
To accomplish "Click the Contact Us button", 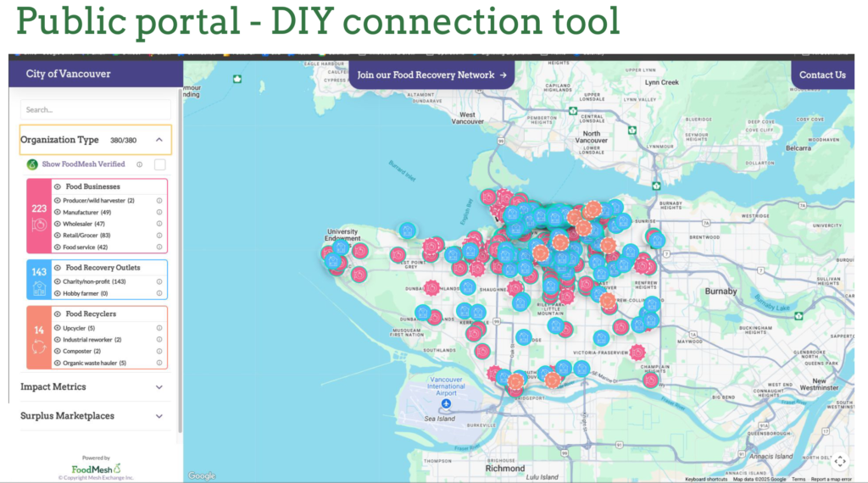I will 822,75.
